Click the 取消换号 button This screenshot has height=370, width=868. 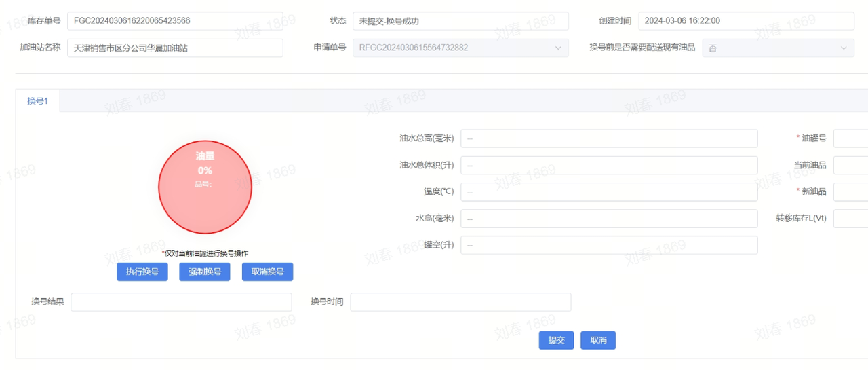click(x=267, y=272)
